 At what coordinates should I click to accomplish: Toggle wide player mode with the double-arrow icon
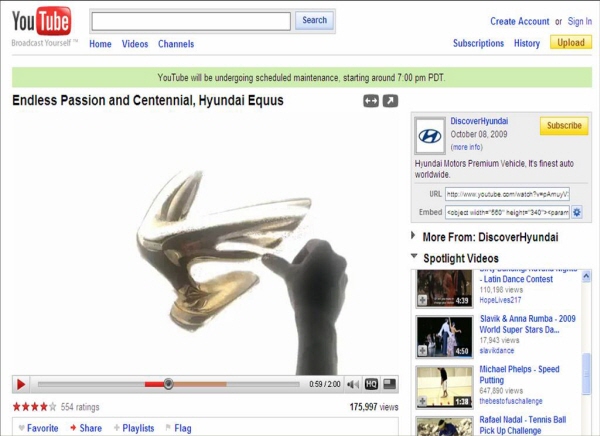click(371, 101)
